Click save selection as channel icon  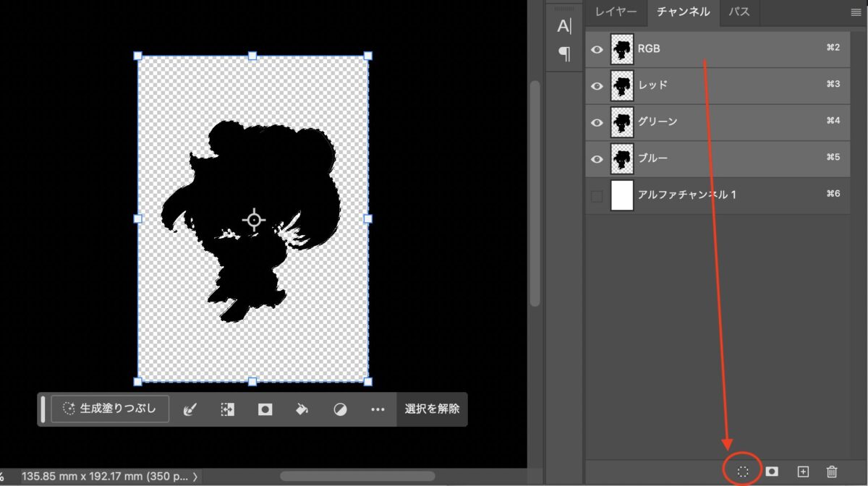[772, 472]
